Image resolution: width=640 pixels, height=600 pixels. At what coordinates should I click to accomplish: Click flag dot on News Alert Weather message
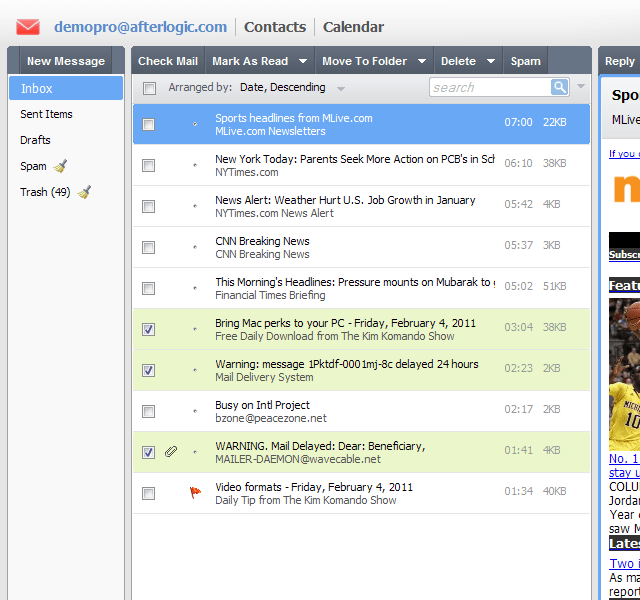click(x=195, y=206)
